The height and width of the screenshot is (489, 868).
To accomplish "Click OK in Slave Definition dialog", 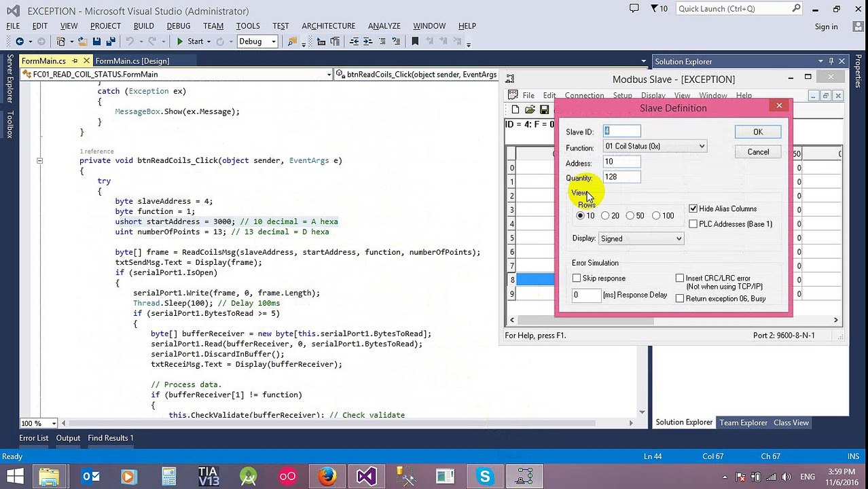I will pos(758,132).
